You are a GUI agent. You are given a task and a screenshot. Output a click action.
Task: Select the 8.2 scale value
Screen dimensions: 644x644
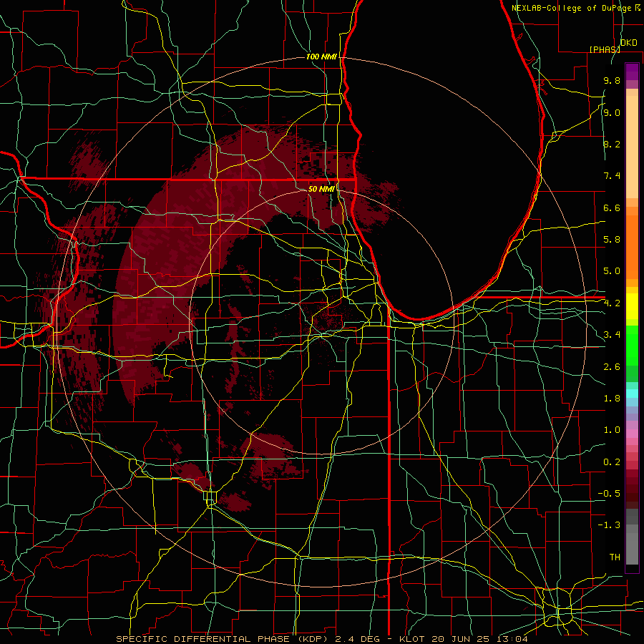click(612, 144)
